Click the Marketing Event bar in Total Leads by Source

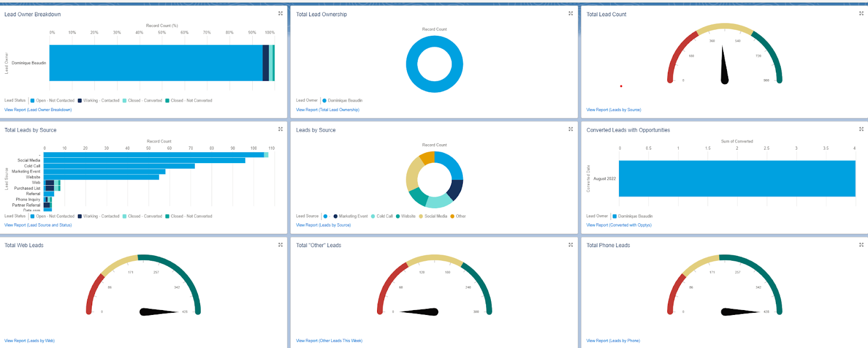[105, 171]
